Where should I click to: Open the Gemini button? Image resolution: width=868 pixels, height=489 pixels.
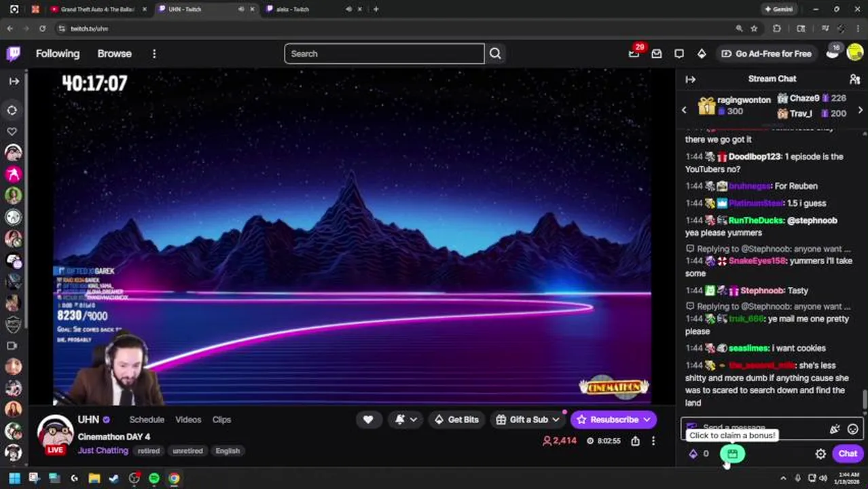click(x=779, y=10)
